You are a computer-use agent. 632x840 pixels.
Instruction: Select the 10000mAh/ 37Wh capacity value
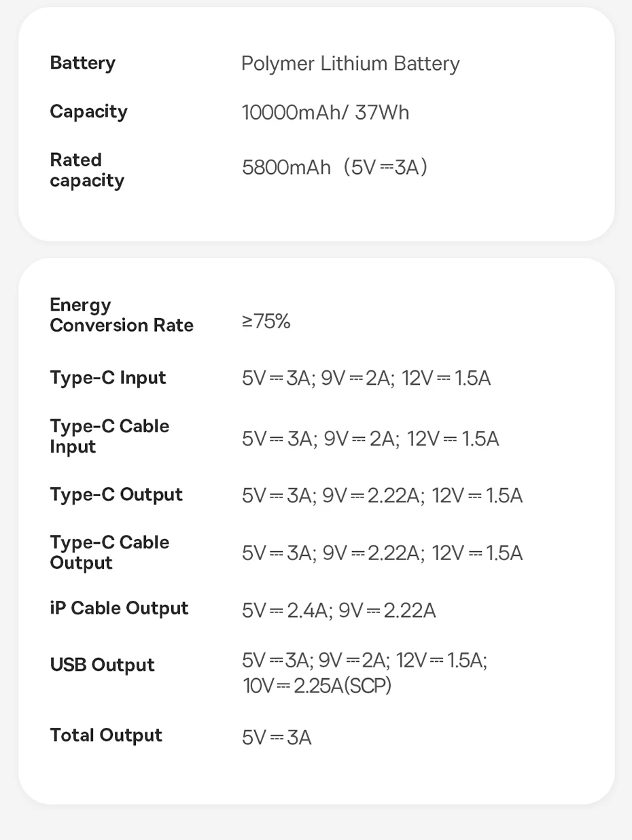point(326,112)
